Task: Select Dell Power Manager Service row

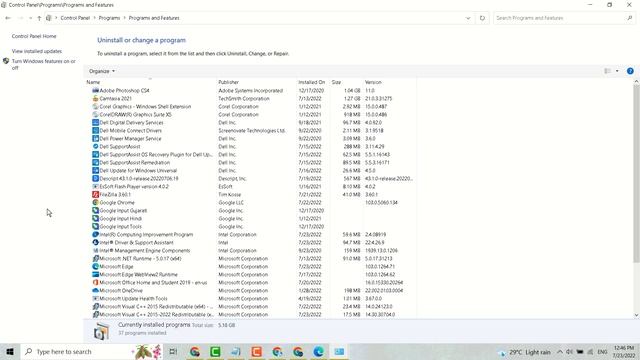Action: [250, 138]
